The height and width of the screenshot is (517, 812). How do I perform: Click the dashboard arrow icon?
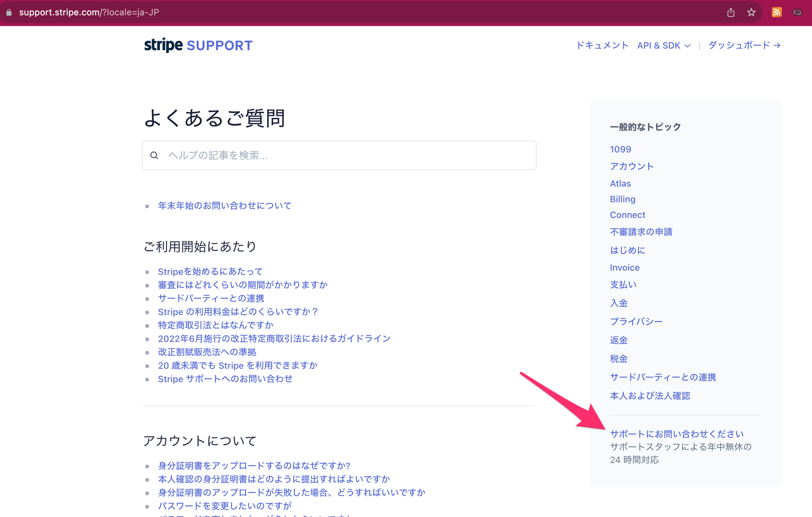pos(777,45)
